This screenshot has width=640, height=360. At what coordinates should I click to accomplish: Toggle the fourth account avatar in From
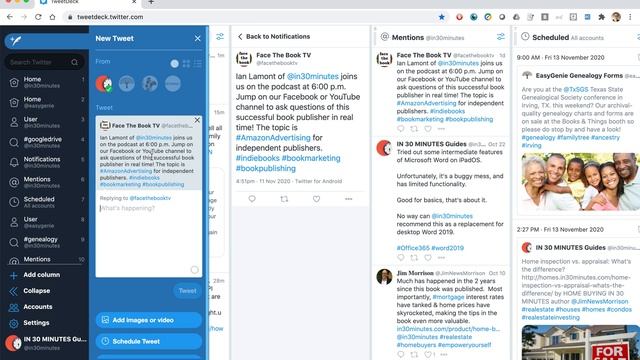173,84
